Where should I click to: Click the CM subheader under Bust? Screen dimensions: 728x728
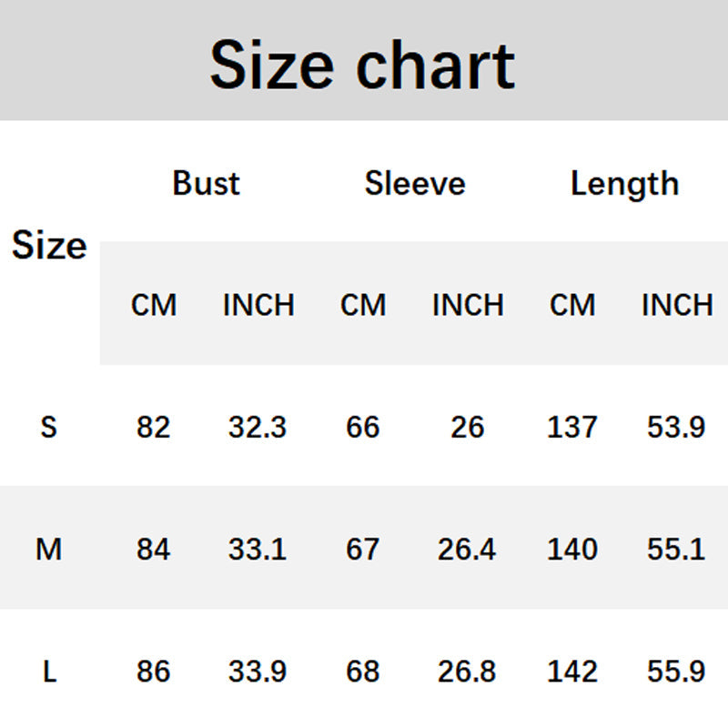[154, 305]
